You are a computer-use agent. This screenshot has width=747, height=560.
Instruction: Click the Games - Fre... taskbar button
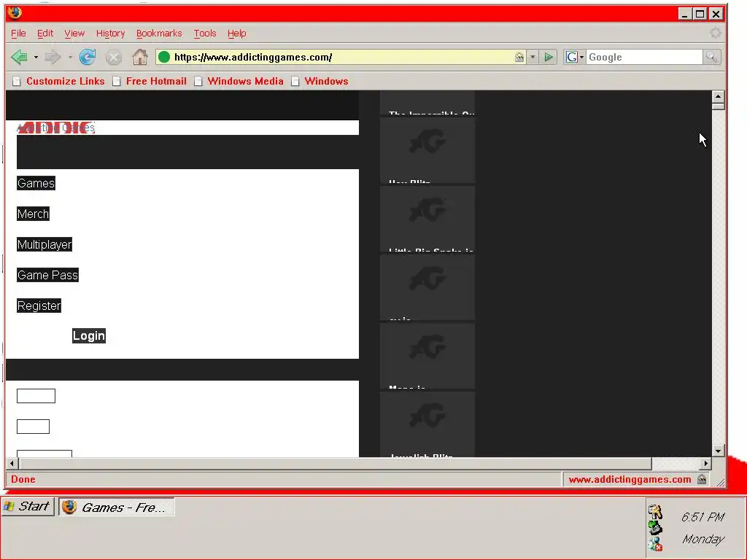pos(117,507)
